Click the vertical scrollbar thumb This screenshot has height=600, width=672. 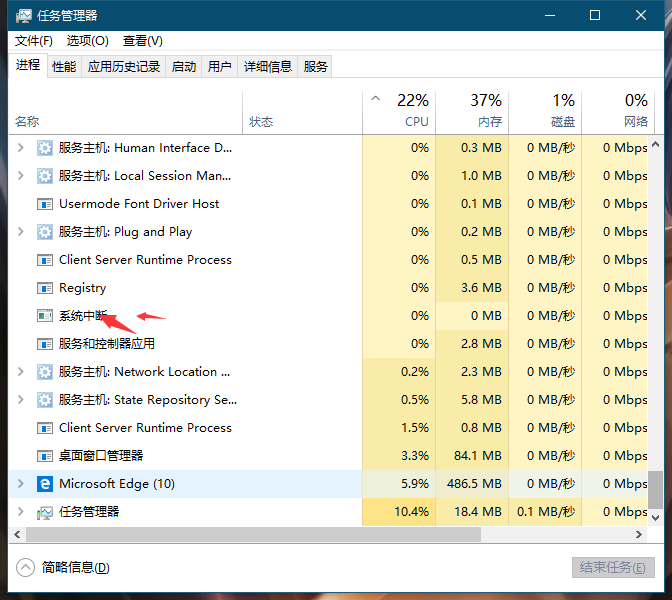pos(655,490)
